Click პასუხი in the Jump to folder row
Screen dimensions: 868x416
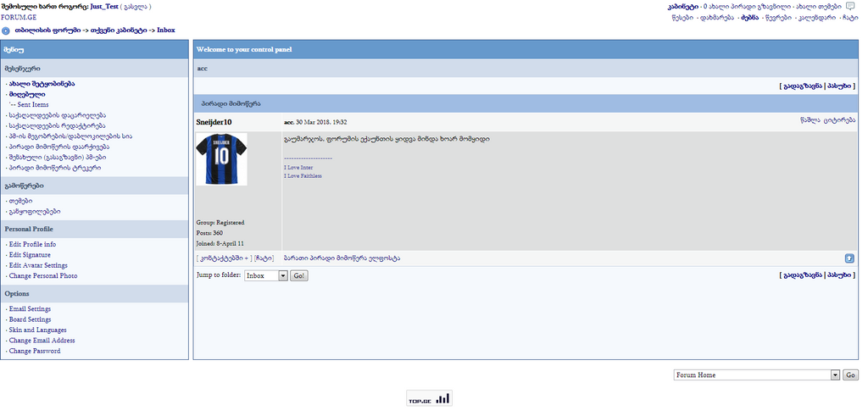tap(839, 275)
